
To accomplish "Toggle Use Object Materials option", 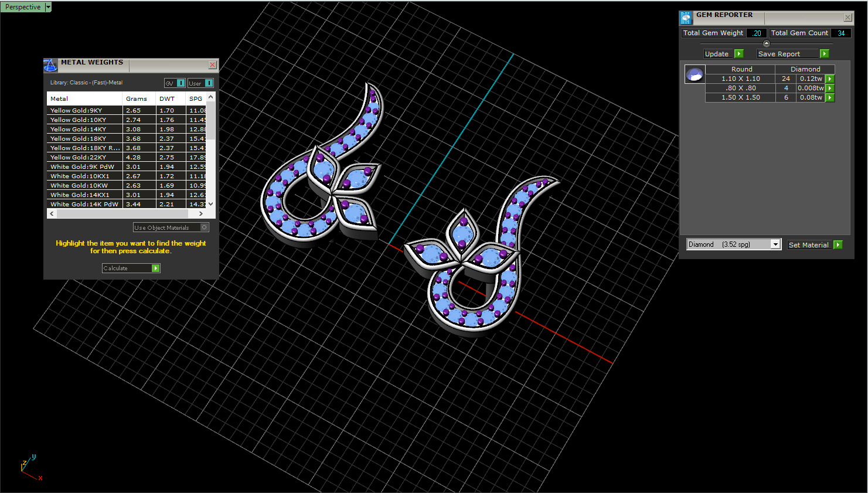I will point(171,227).
